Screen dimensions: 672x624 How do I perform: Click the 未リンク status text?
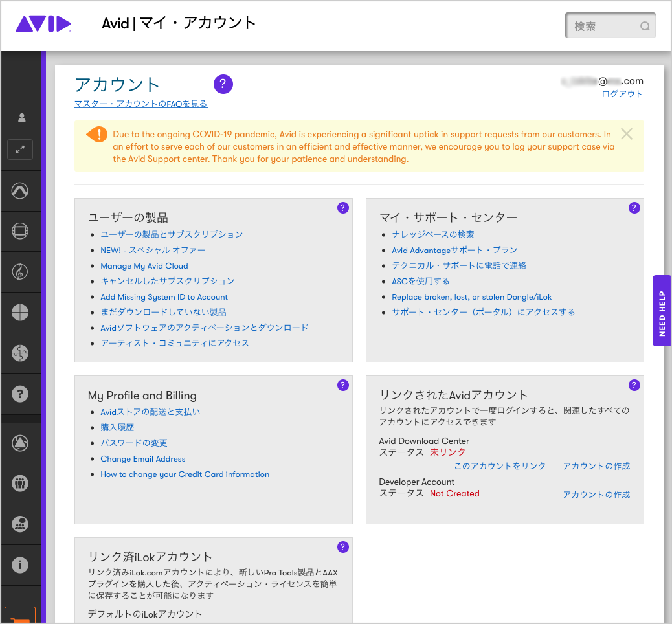tap(447, 452)
